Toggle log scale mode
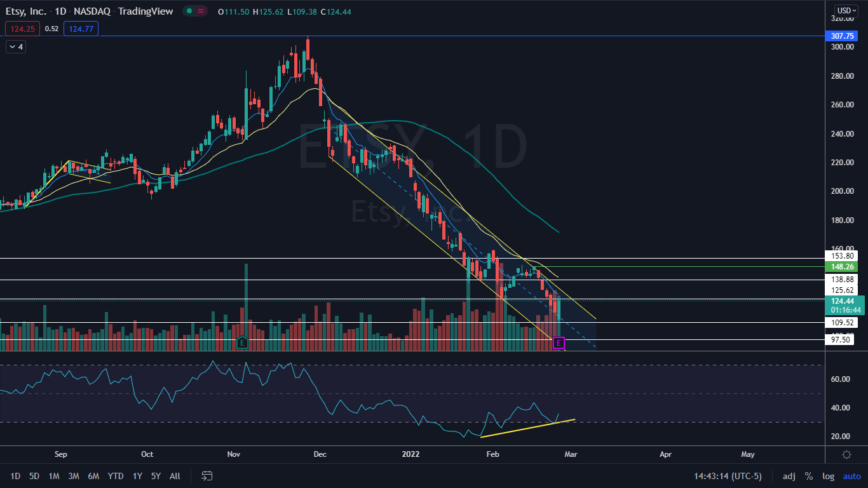This screenshot has height=488, width=868. point(828,475)
